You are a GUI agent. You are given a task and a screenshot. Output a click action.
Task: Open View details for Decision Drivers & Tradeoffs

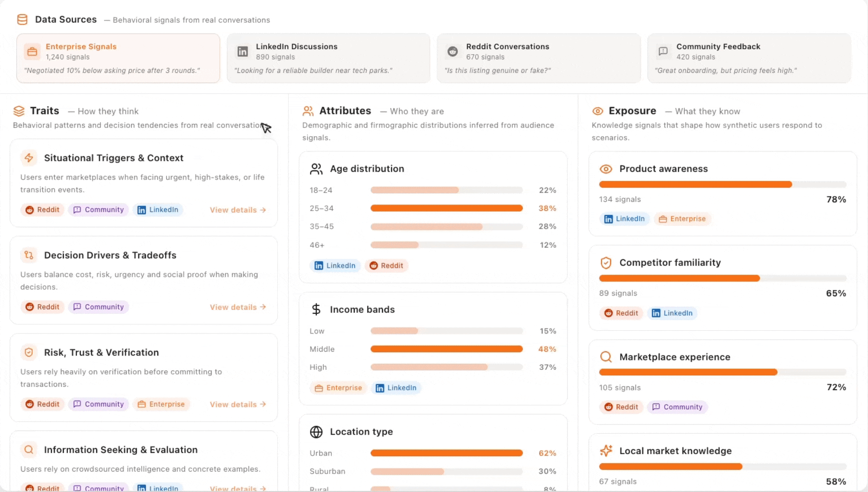(x=237, y=307)
